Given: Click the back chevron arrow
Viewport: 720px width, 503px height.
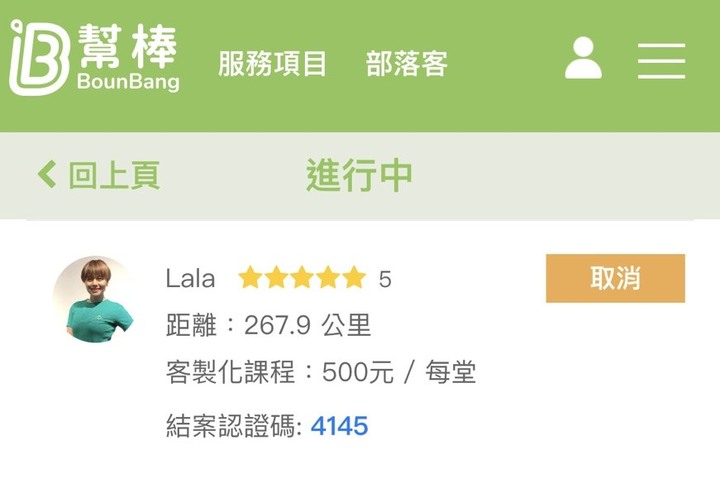Looking at the screenshot, I should pos(47,175).
